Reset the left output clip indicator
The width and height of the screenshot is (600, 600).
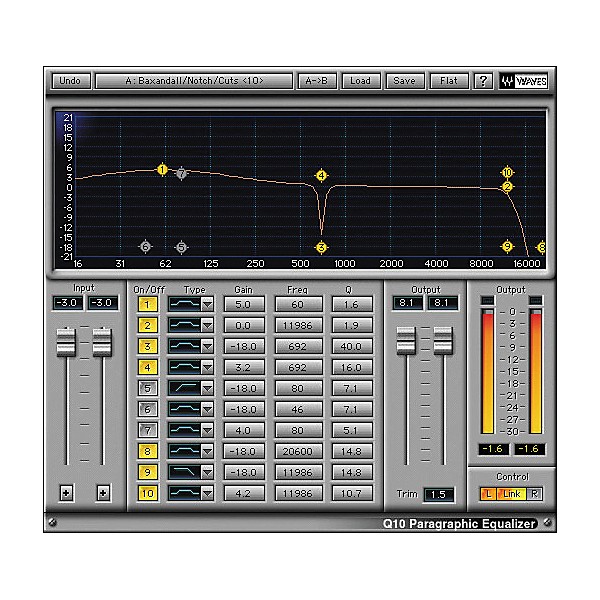click(488, 300)
